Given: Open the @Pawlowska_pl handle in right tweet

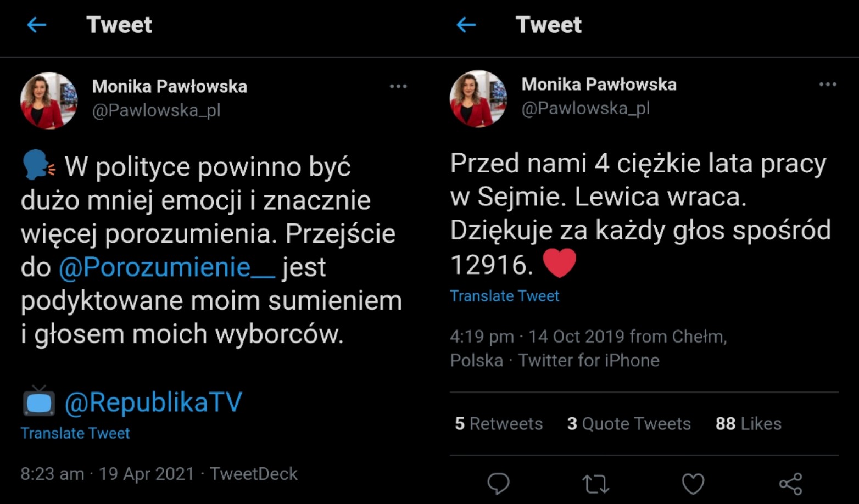Looking at the screenshot, I should click(x=585, y=108).
